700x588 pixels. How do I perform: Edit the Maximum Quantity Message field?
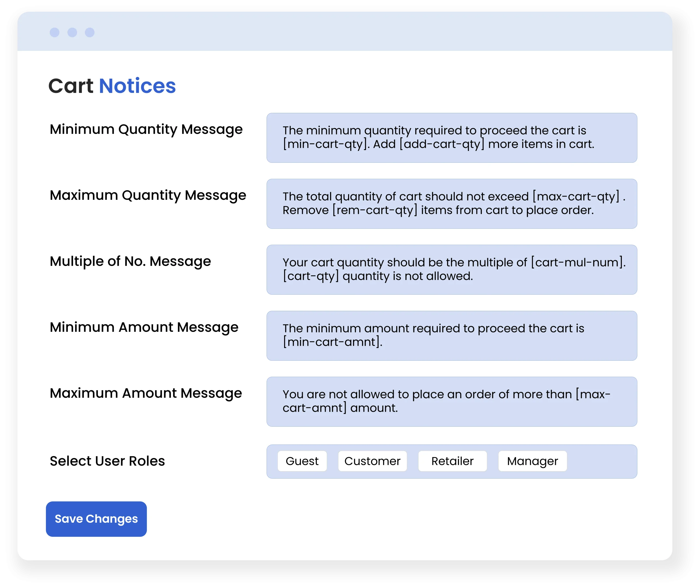(451, 204)
